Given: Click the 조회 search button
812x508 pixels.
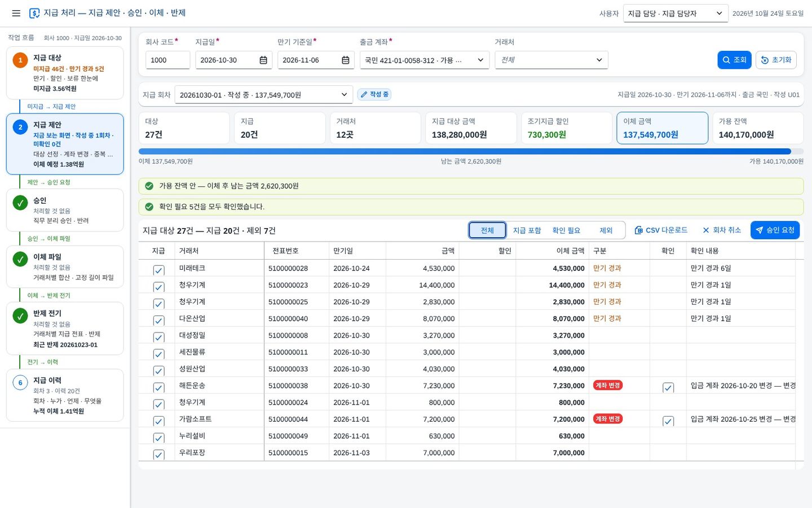Looking at the screenshot, I should click(734, 60).
